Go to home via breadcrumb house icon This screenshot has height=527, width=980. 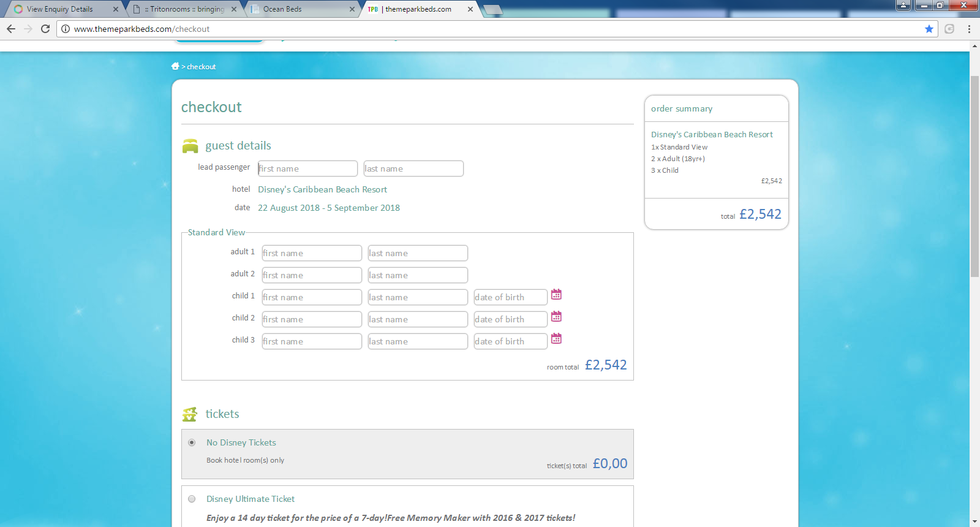pos(175,66)
